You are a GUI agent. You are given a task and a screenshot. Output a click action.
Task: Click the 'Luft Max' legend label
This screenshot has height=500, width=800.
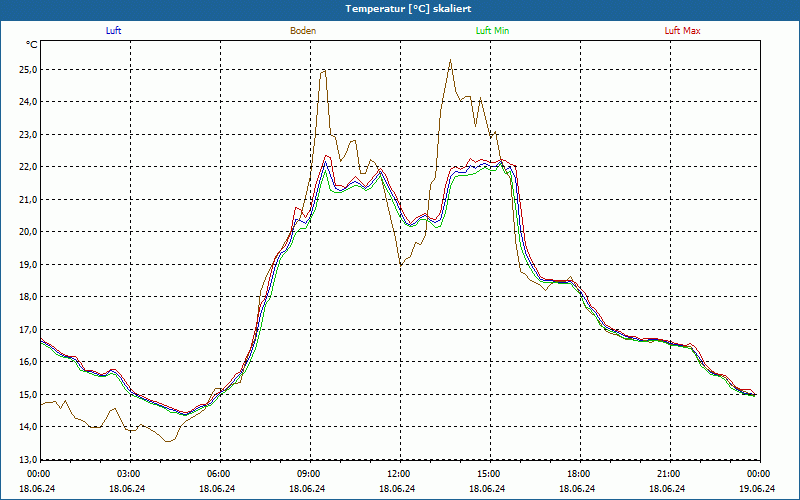tap(682, 31)
